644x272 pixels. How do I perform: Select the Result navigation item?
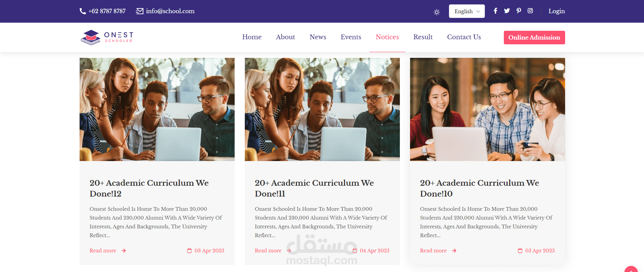pos(423,37)
